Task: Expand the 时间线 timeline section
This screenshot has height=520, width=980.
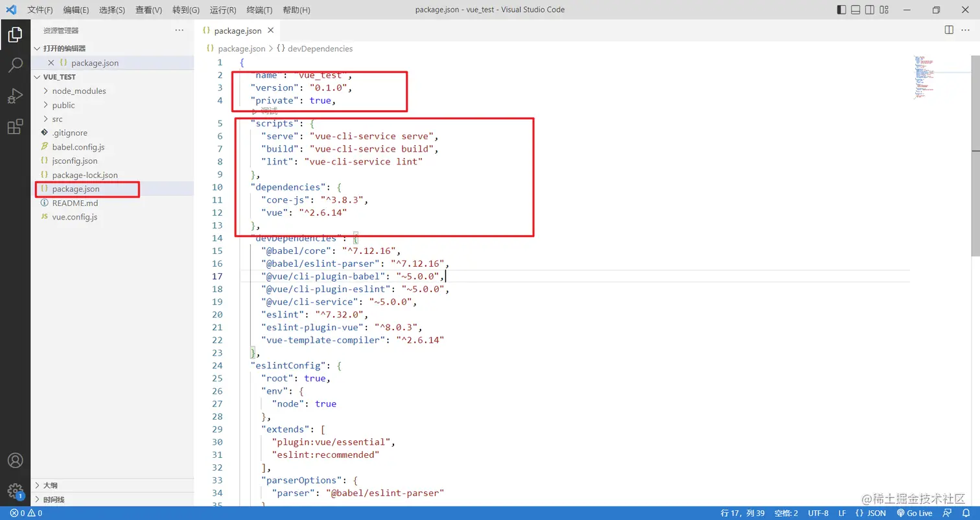Action: click(x=112, y=500)
